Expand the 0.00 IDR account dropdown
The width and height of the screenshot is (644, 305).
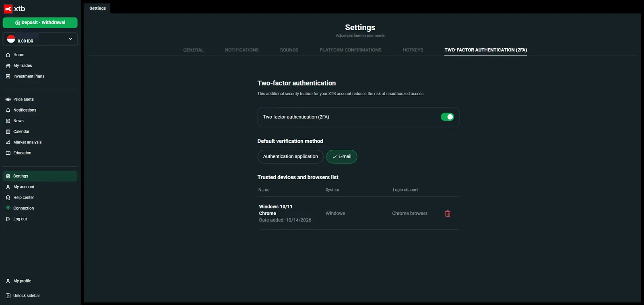40,39
